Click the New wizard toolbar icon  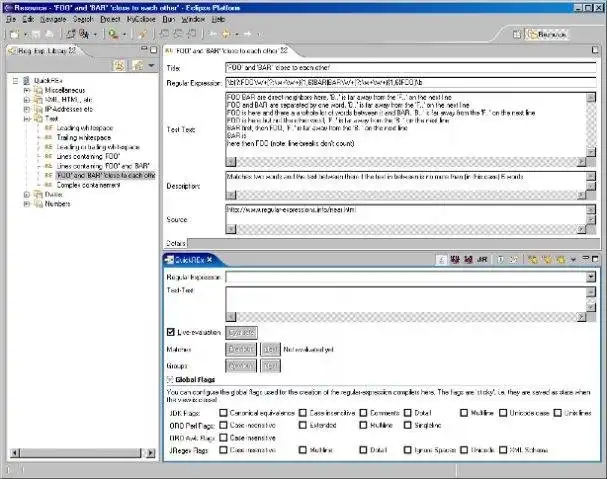(14, 34)
